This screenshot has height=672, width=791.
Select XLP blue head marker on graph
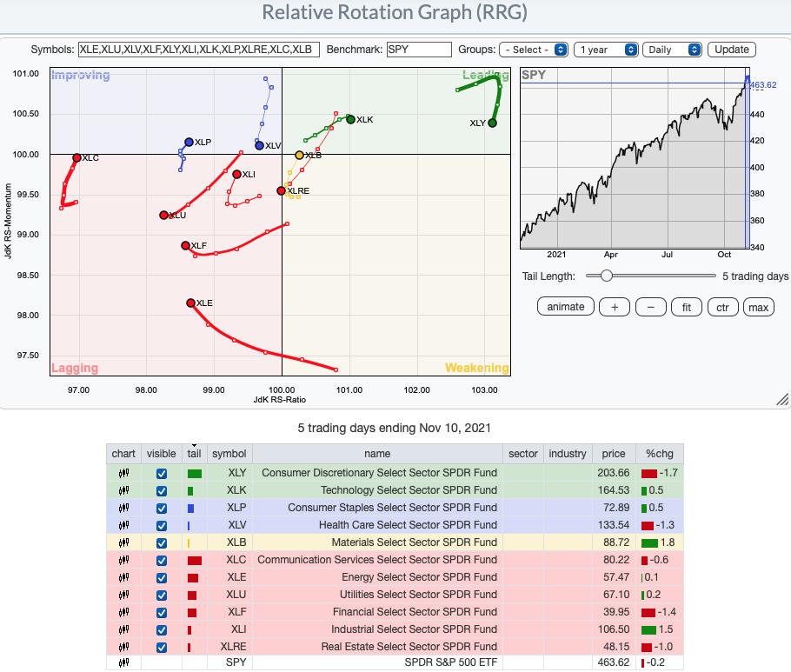(x=189, y=143)
